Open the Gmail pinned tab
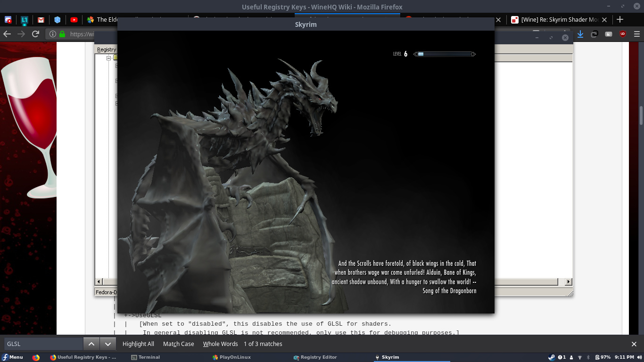 41,20
